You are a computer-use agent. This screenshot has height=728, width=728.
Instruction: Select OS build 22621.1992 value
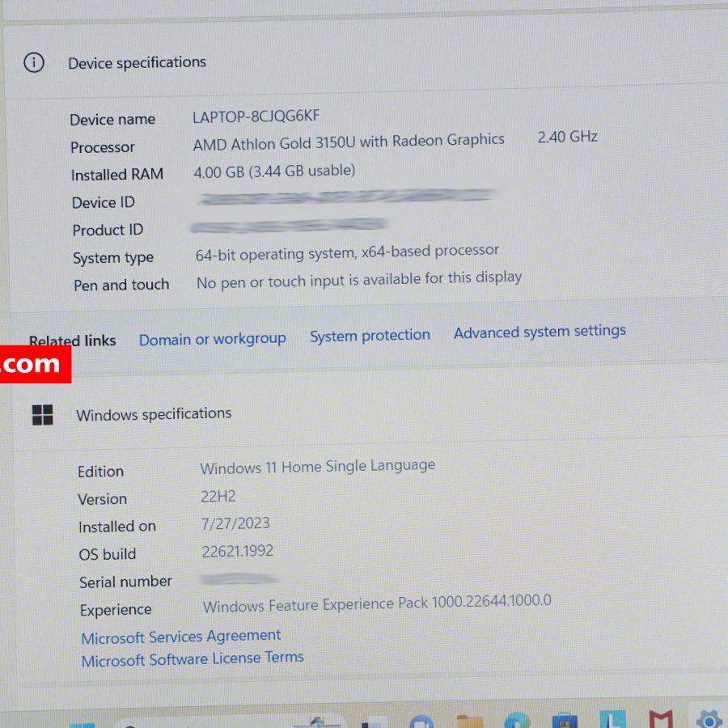[x=238, y=551]
